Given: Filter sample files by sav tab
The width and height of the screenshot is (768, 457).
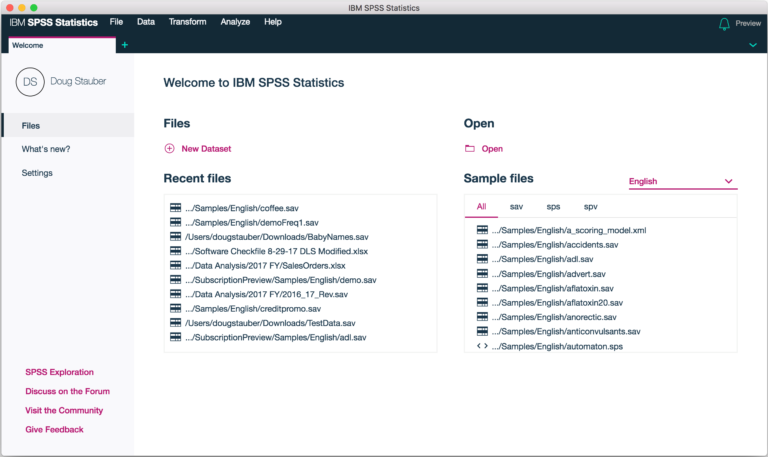Looking at the screenshot, I should click(516, 207).
